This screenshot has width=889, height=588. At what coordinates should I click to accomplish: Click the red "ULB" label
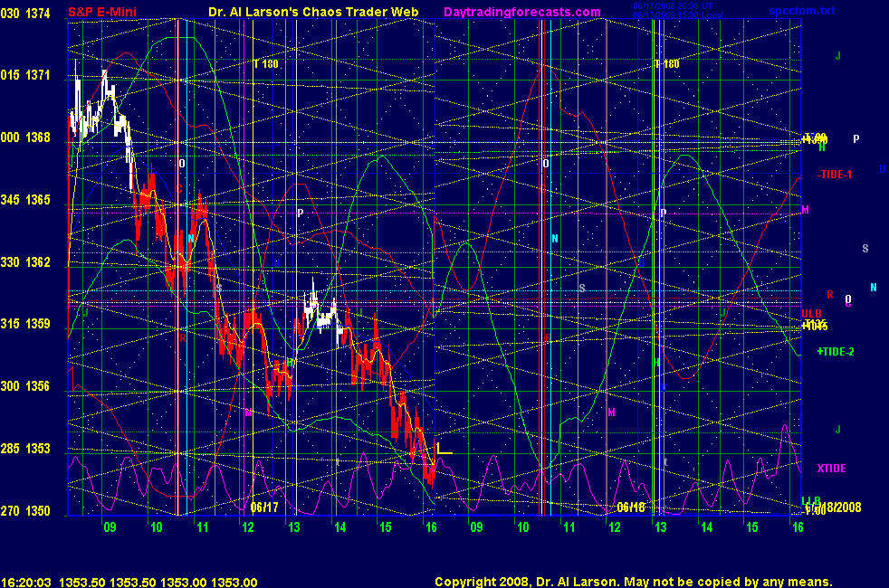pyautogui.click(x=811, y=314)
